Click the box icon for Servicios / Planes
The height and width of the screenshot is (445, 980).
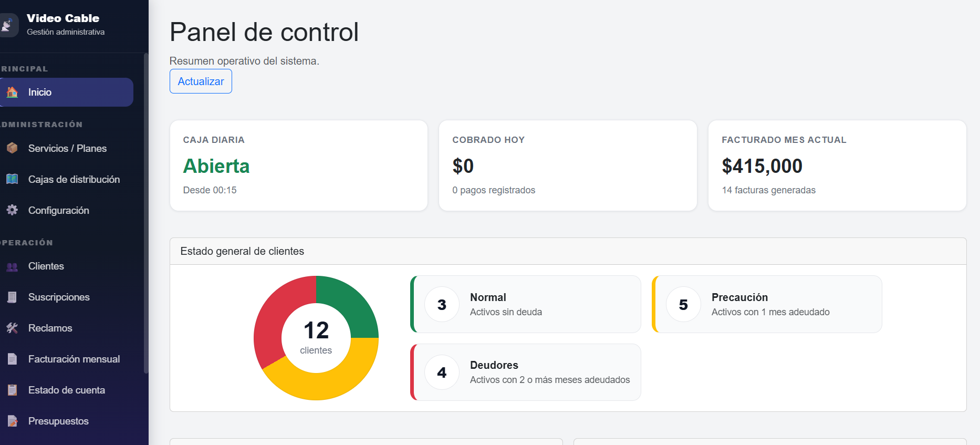[x=12, y=148]
